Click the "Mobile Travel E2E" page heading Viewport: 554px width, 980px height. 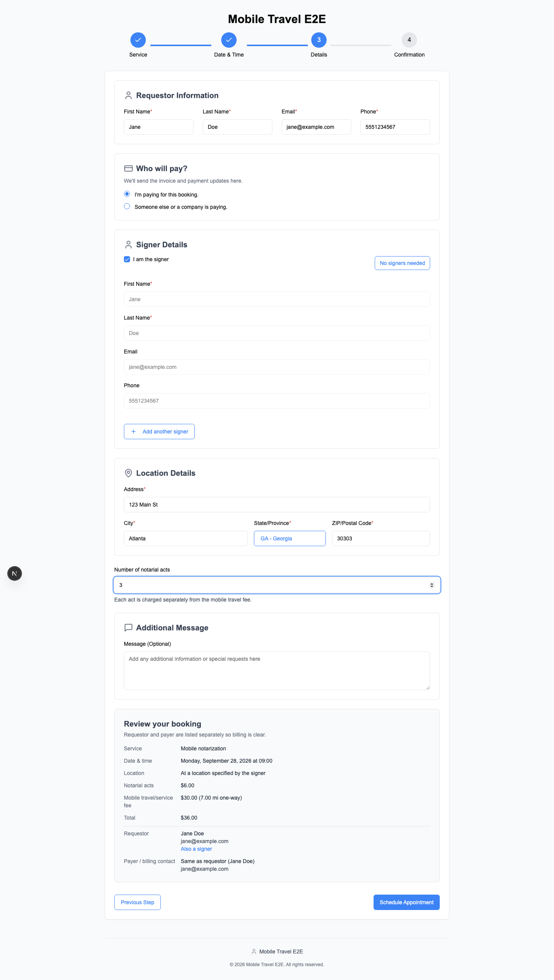tap(277, 19)
